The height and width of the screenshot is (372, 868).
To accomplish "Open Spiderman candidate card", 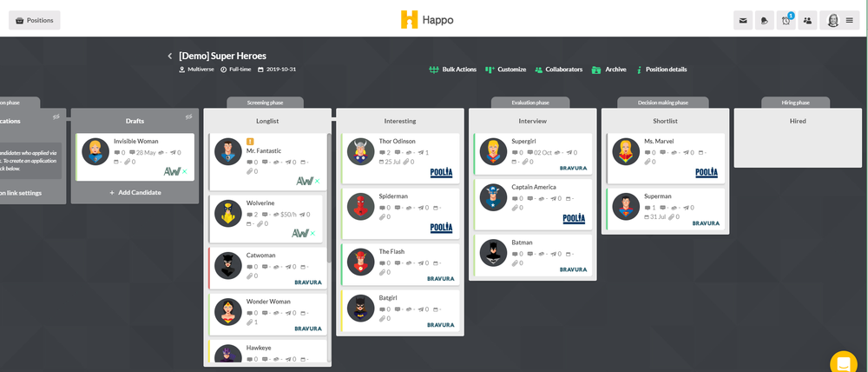I will 401,212.
